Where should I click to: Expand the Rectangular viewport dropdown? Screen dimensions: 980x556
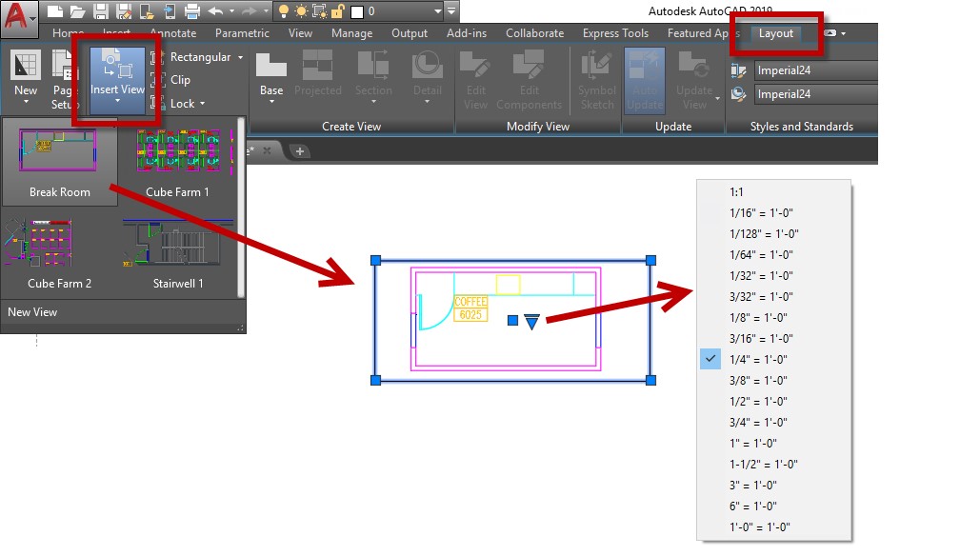(240, 57)
